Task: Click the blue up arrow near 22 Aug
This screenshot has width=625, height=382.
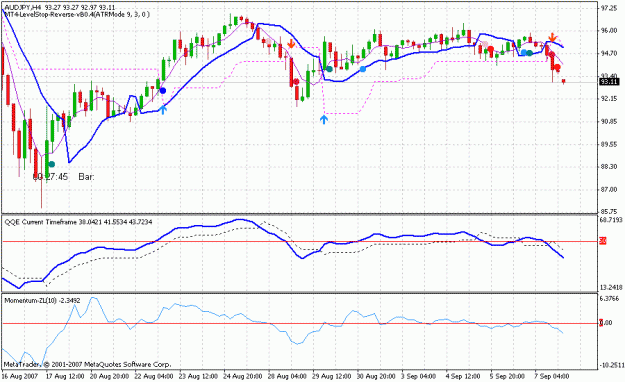Action: (x=163, y=109)
